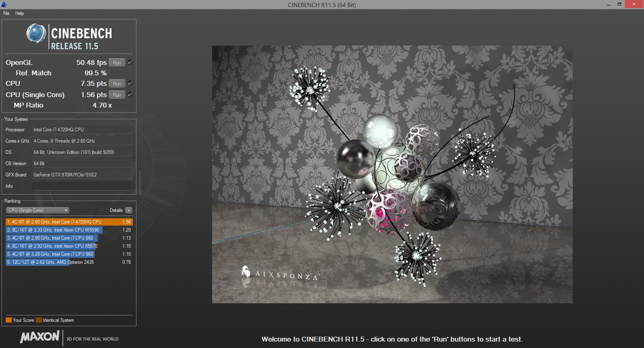Run the CPU benchmark
644x348 pixels.
(x=117, y=84)
